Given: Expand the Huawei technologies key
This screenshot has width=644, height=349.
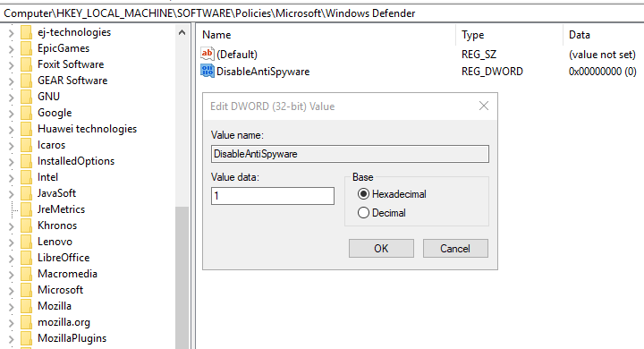Looking at the screenshot, I should (x=11, y=130).
